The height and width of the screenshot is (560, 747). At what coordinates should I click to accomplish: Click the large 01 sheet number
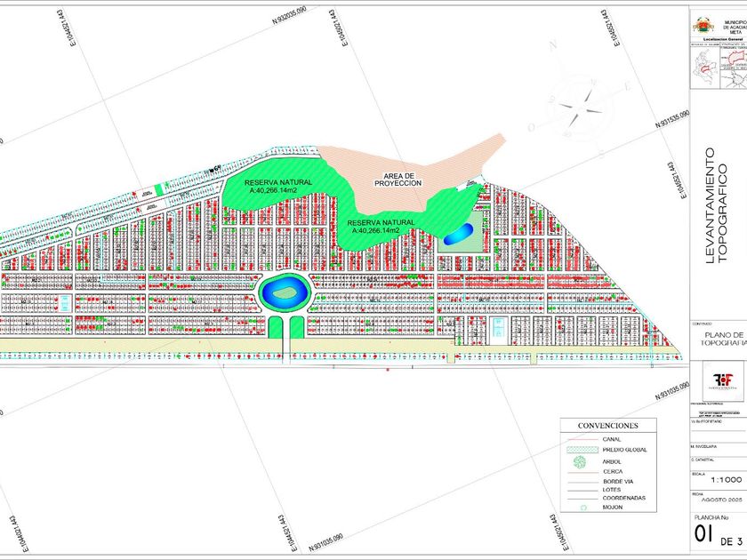pyautogui.click(x=703, y=534)
